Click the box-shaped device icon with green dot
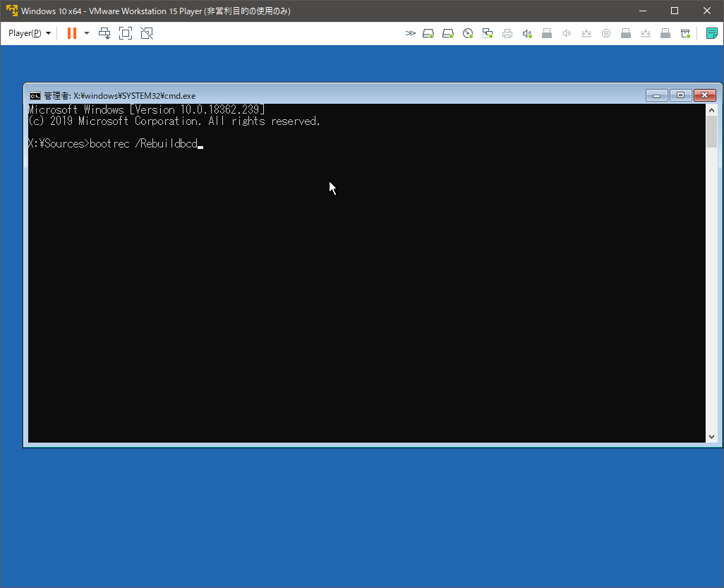 [x=685, y=33]
